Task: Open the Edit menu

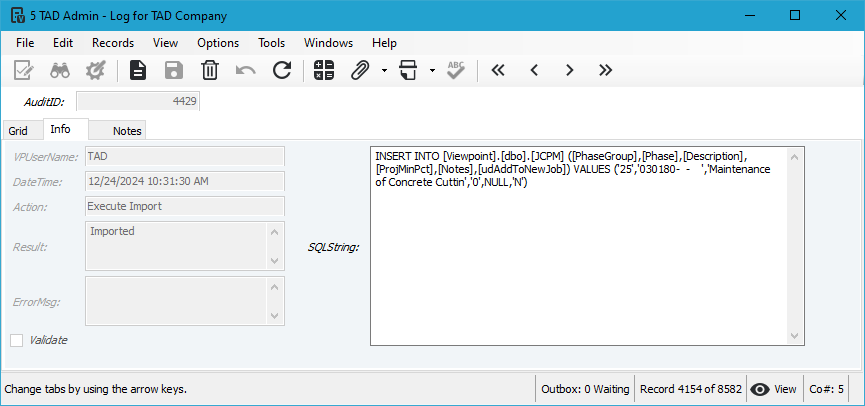Action: [x=63, y=43]
